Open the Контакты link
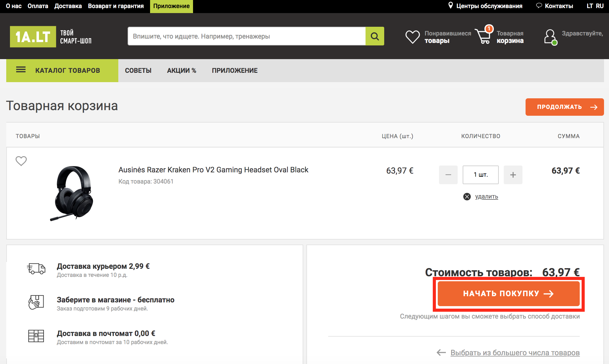Image resolution: width=609 pixels, height=364 pixels. tap(559, 6)
